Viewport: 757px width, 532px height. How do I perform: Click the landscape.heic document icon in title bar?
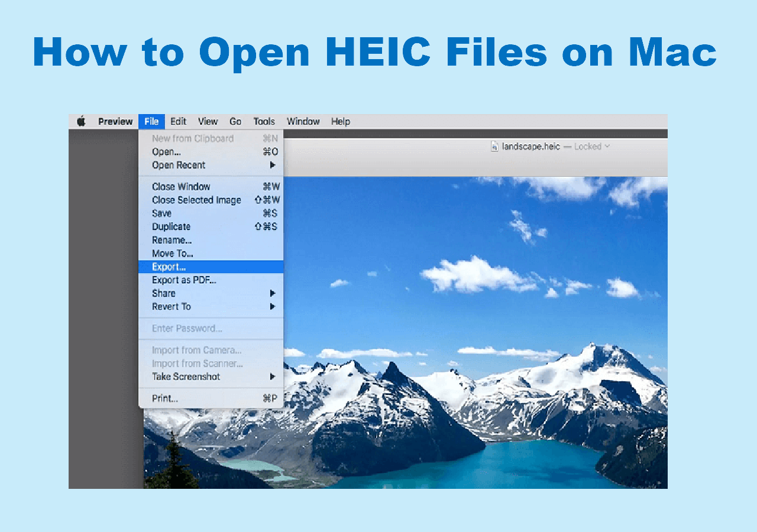(494, 147)
